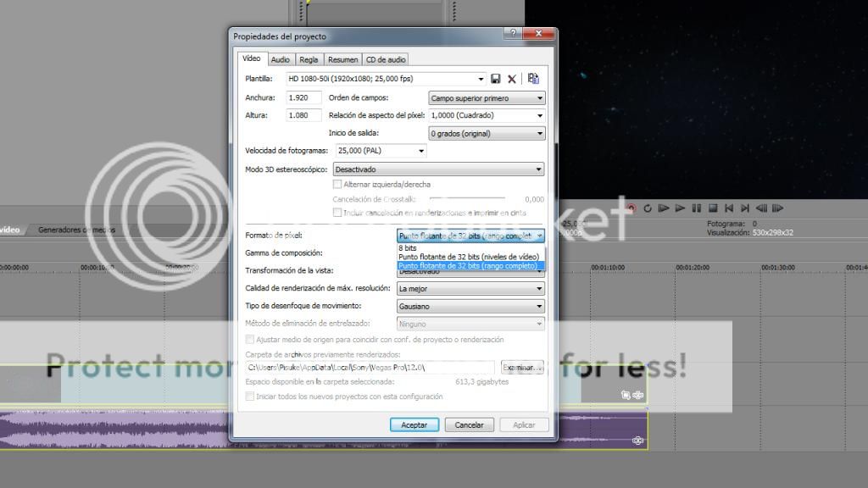Open the Orden de campos dropdown
This screenshot has width=868, height=488.
coord(487,98)
